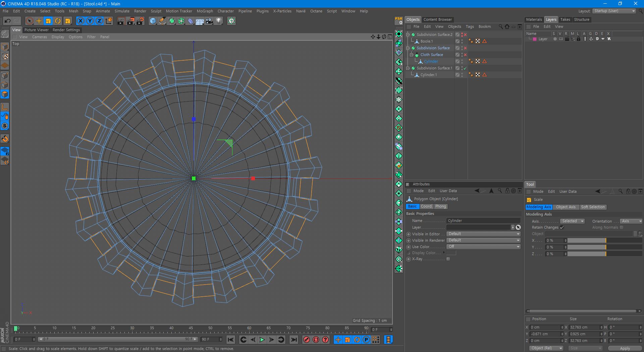Screen dimensions: 644x352
Task: Add a Light object
Action: tap(219, 21)
